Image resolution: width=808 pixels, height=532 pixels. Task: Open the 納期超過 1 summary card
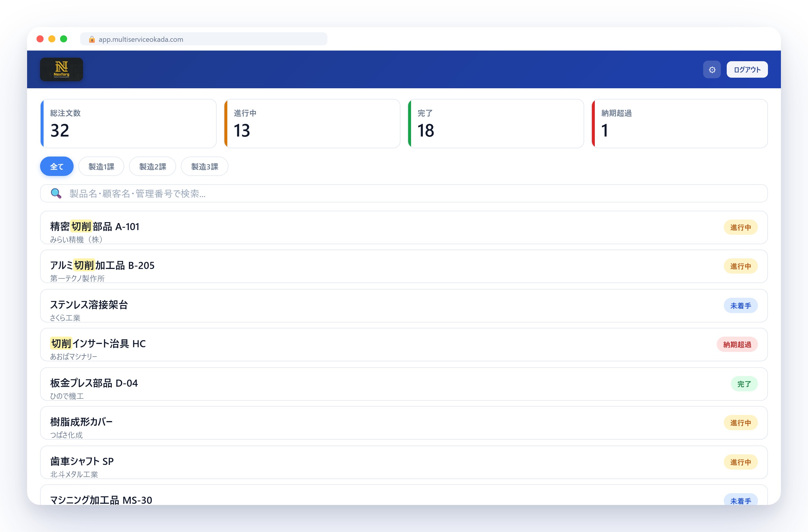coord(679,124)
